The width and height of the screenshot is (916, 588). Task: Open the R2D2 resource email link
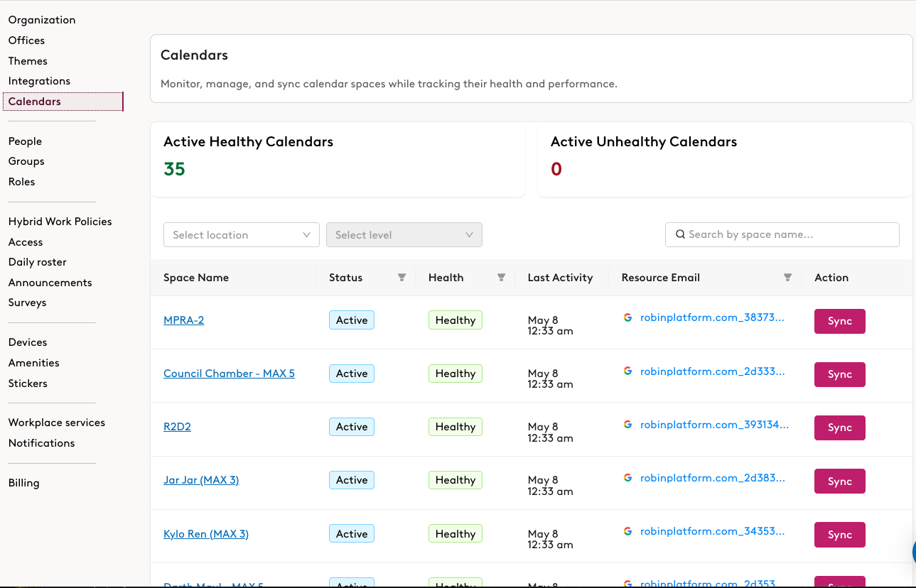(x=714, y=425)
